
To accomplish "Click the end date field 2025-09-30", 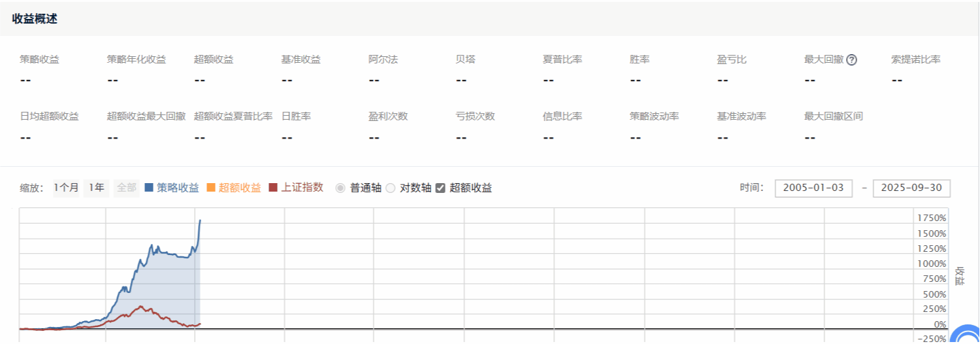I will click(x=911, y=188).
